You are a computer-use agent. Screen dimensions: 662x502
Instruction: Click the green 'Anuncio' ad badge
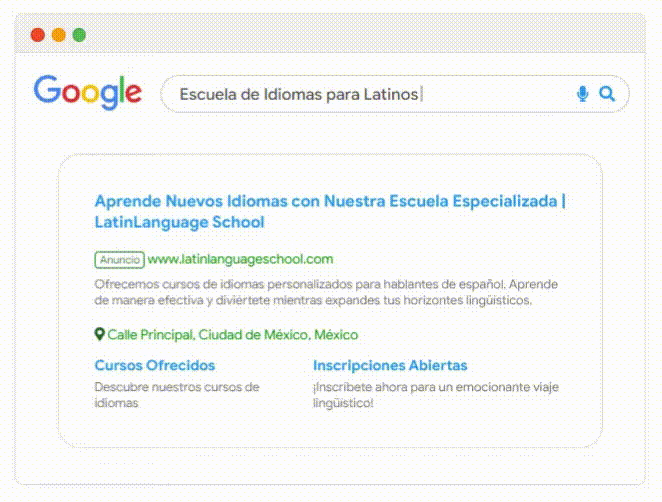[x=119, y=260]
